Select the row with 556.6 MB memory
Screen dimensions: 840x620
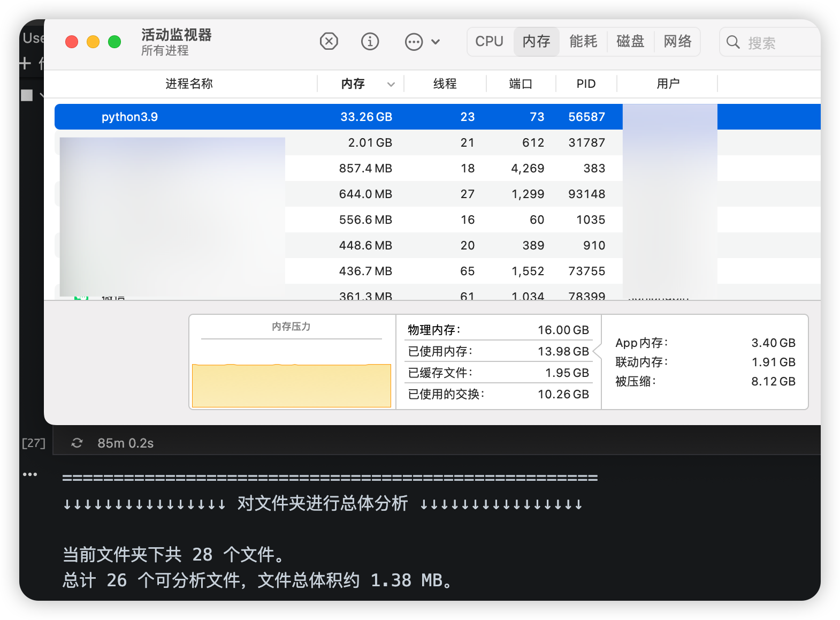tap(438, 220)
